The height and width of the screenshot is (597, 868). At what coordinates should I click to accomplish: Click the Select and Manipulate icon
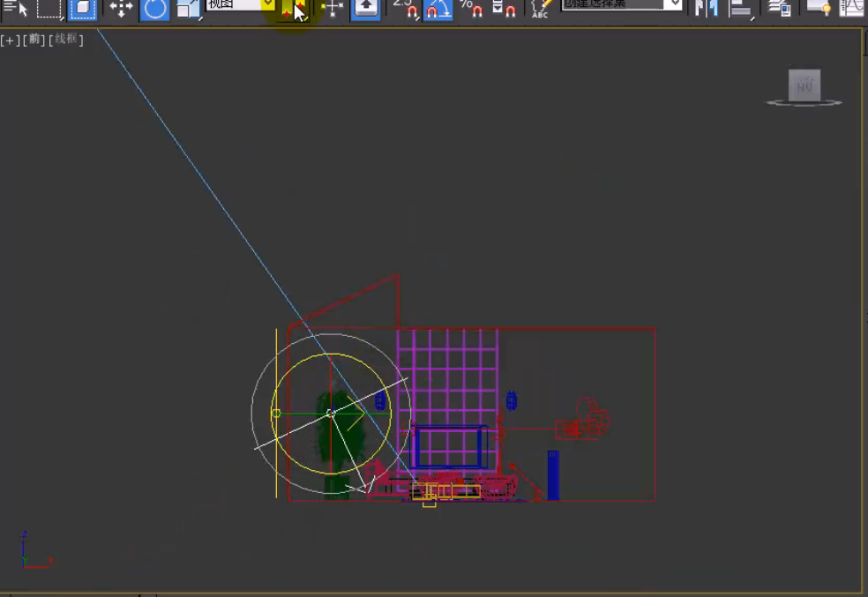[x=333, y=9]
